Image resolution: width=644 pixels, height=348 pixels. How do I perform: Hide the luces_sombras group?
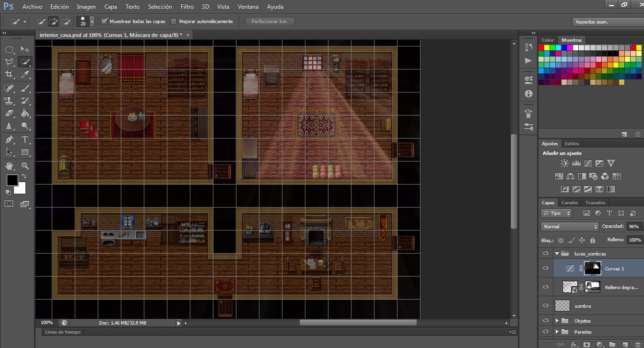tap(545, 254)
